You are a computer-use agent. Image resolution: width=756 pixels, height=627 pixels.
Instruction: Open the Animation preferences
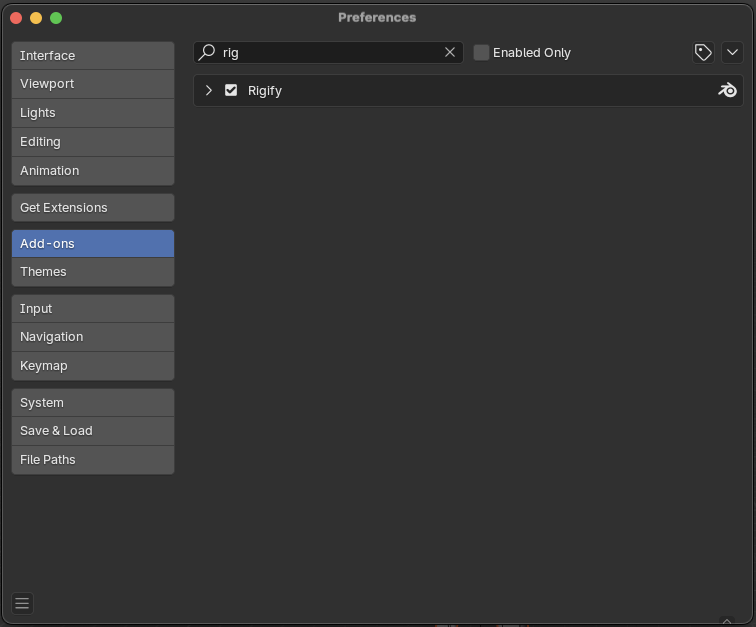point(93,171)
